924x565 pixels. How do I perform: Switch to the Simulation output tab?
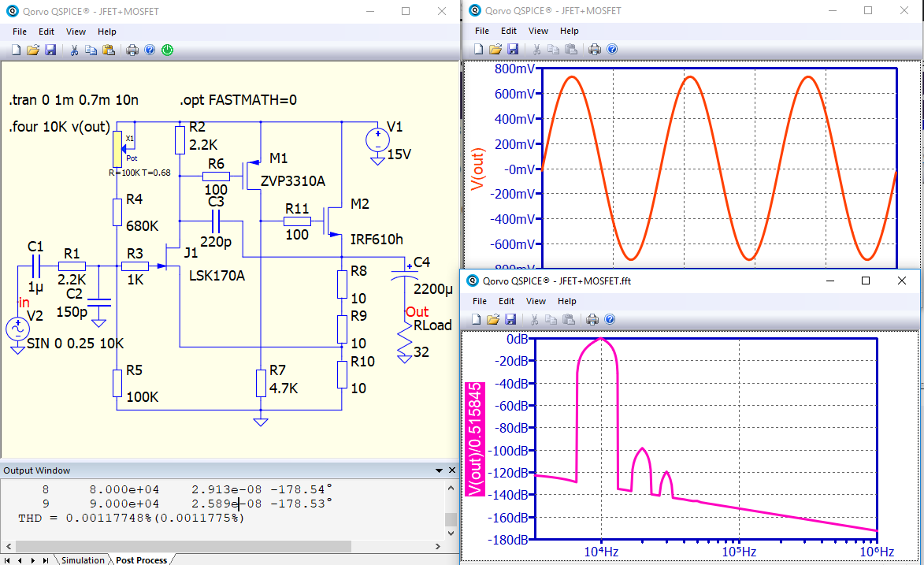click(x=83, y=559)
